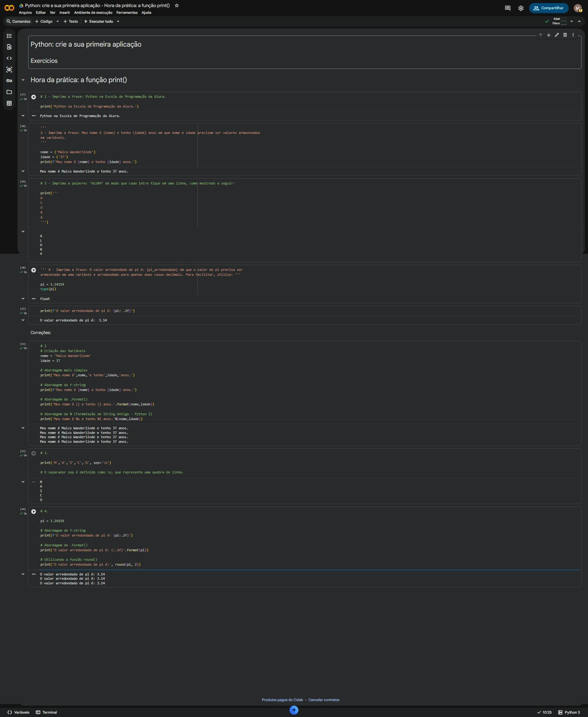Collapse the ALURA letters output
The width and height of the screenshot is (588, 717).
23,232
